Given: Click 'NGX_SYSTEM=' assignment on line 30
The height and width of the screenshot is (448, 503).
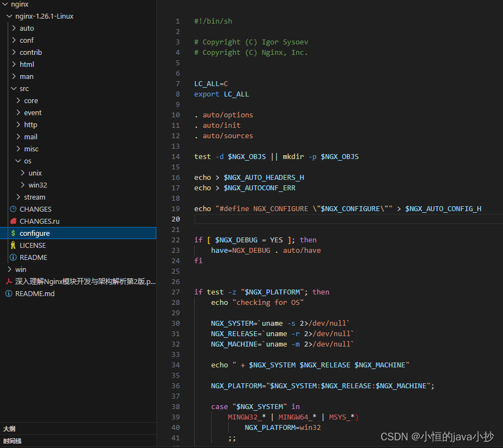Looking at the screenshot, I should point(234,324).
